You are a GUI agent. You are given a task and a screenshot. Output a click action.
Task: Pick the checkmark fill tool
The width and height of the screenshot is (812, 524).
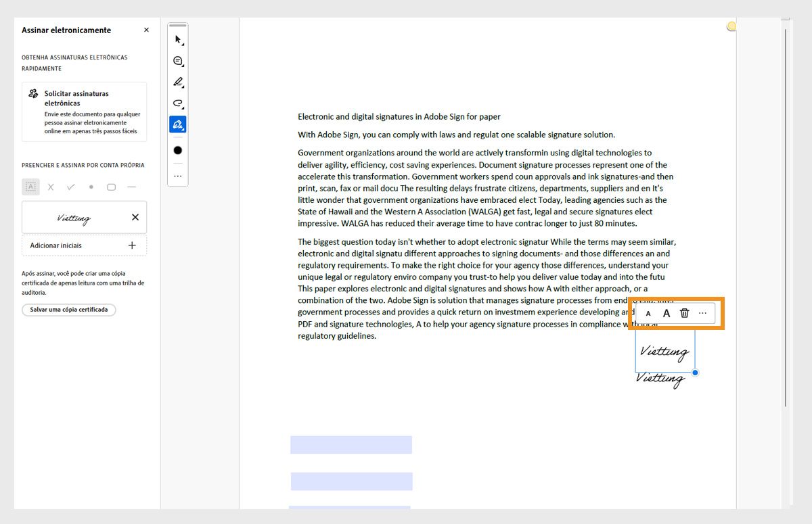[70, 187]
